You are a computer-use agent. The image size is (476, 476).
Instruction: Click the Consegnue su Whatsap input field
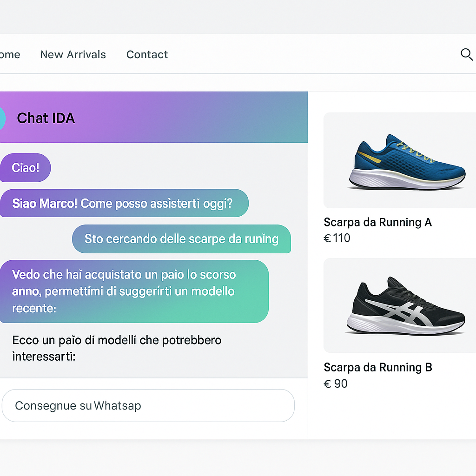tap(148, 405)
